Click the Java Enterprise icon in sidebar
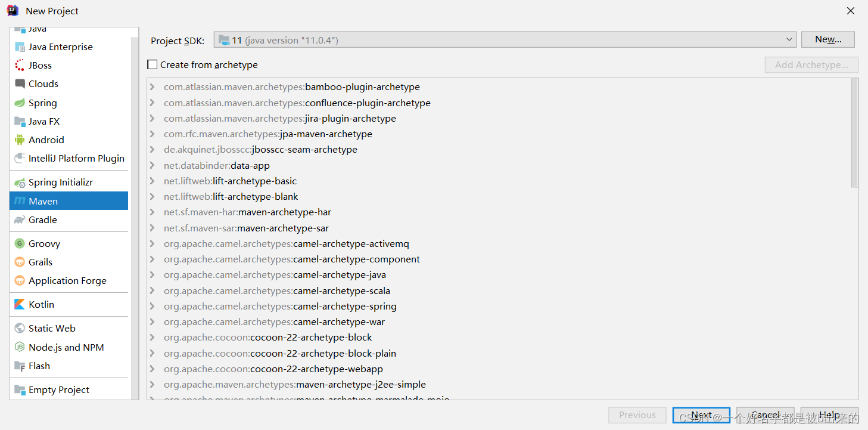Screen dimensions: 868x430 point(20,47)
